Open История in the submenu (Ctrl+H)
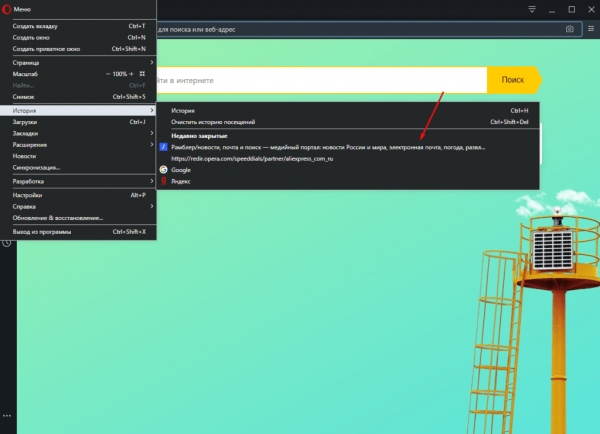Image resolution: width=600 pixels, height=434 pixels. [348, 111]
